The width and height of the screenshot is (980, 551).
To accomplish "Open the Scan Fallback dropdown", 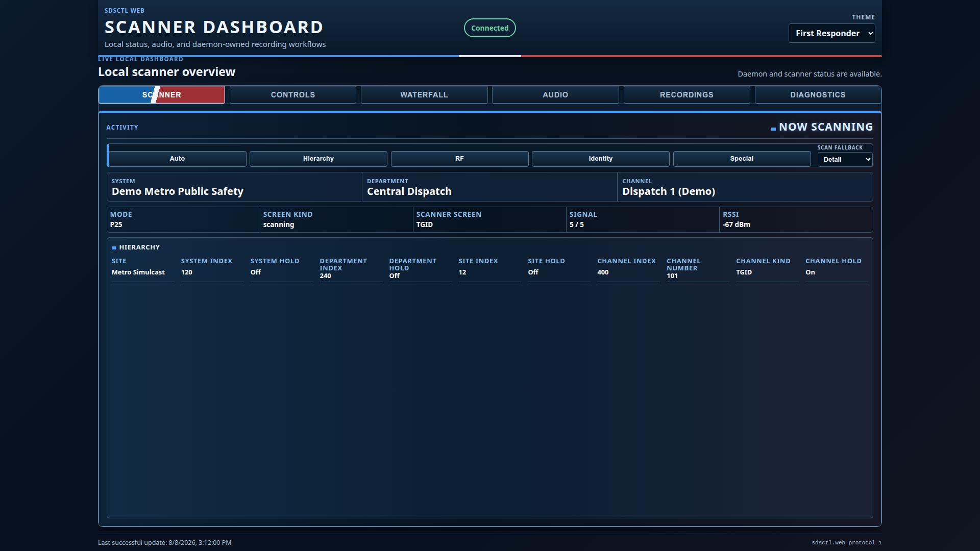I will pyautogui.click(x=845, y=160).
